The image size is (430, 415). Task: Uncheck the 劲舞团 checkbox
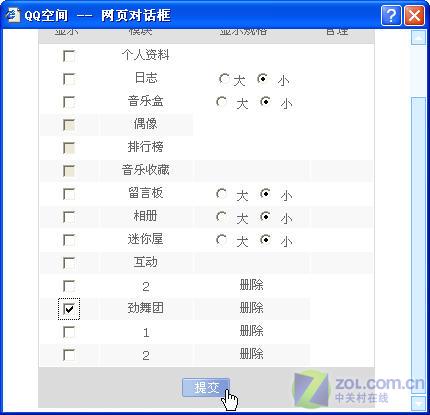[x=69, y=309]
